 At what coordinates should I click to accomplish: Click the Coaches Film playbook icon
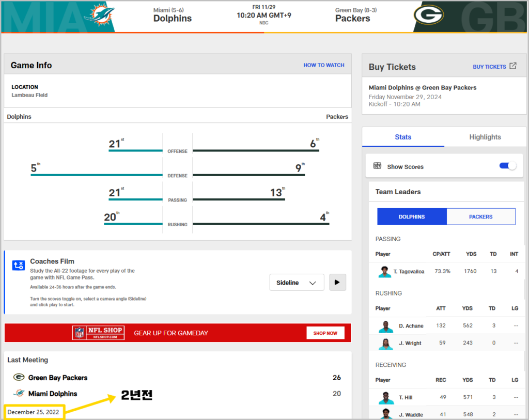[18, 265]
